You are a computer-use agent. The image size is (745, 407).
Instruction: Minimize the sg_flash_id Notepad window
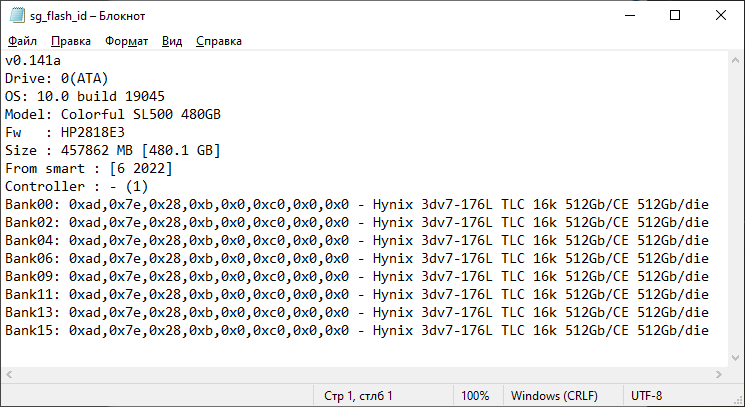pos(630,15)
